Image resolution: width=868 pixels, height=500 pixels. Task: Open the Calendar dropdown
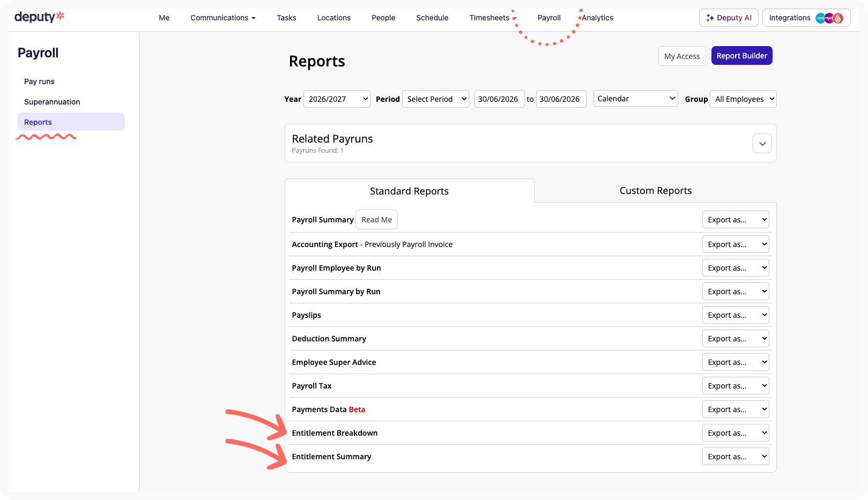636,99
